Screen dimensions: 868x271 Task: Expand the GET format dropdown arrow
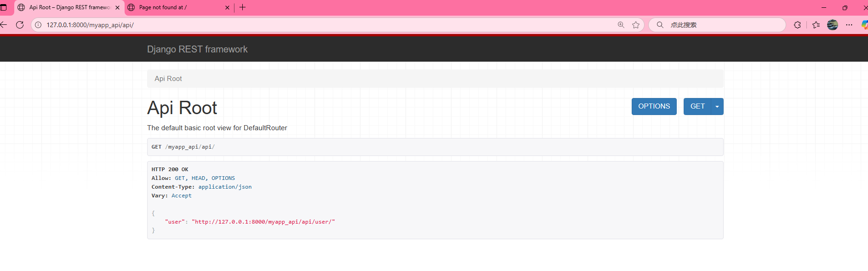pos(717,106)
